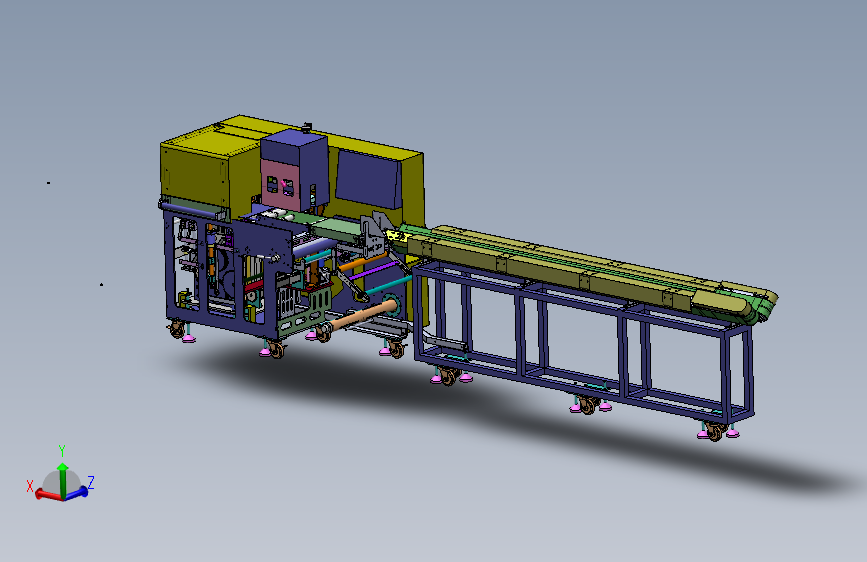Viewport: 867px width, 562px height.
Task: Click the red X axis of the orientation triad
Action: (48, 495)
